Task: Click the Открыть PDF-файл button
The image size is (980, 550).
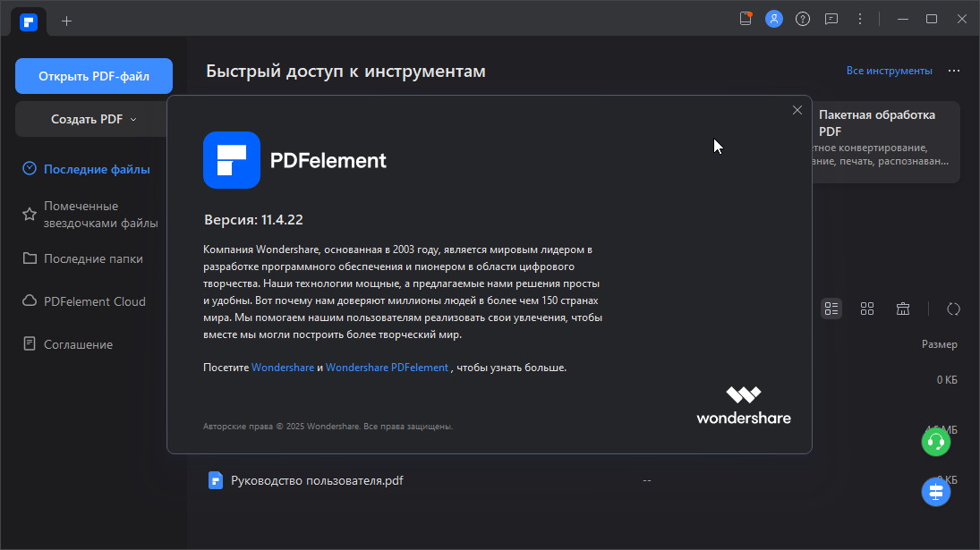Action: click(x=94, y=76)
